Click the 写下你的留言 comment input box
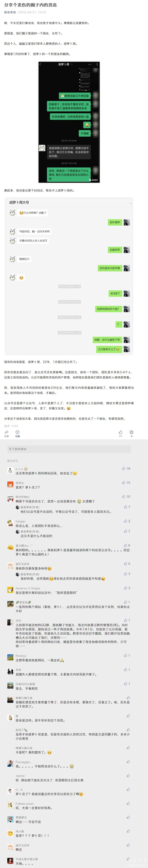 [x=69, y=449]
